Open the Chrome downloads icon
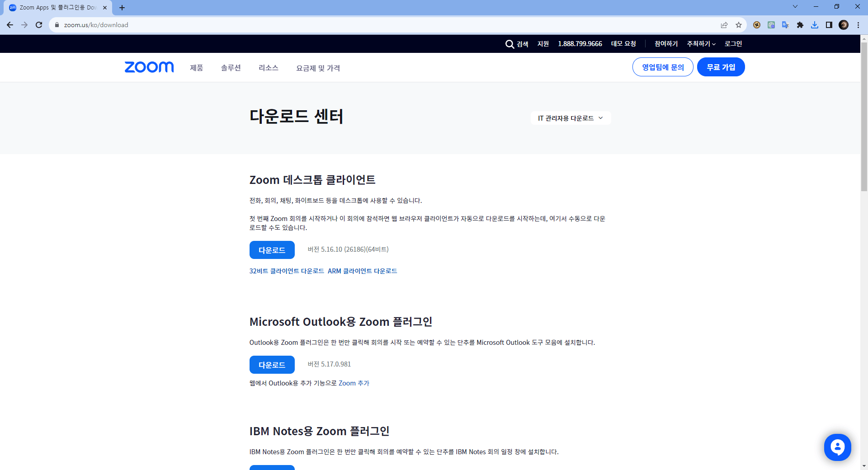This screenshot has height=470, width=868. [x=815, y=25]
